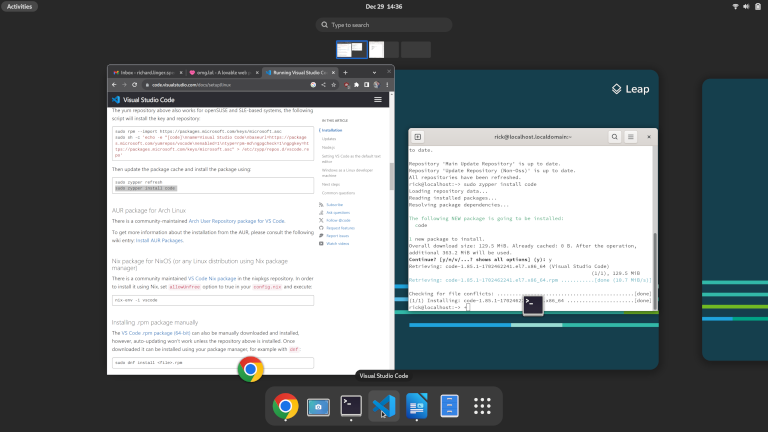Switch to Gmail Inbox tab in Chrome

tap(147, 72)
